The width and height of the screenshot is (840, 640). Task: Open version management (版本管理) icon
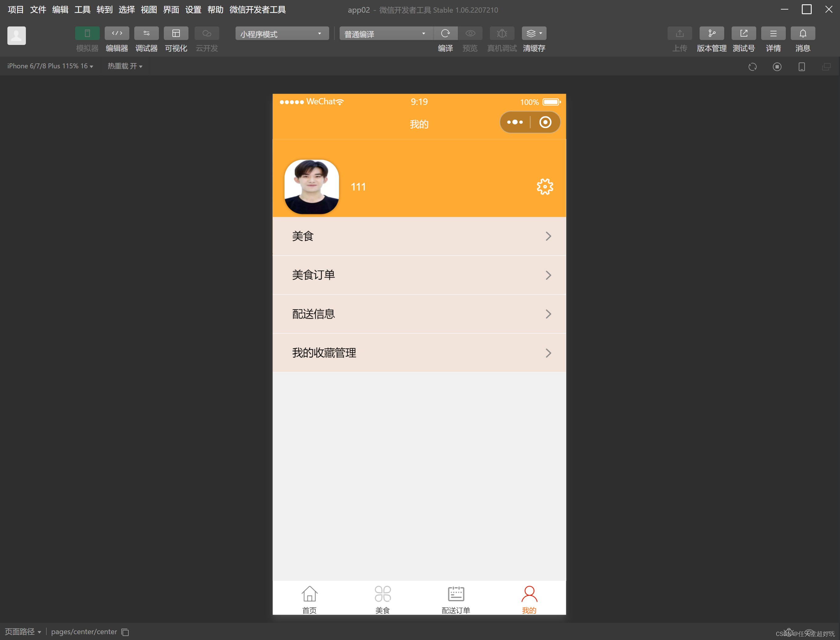(712, 34)
